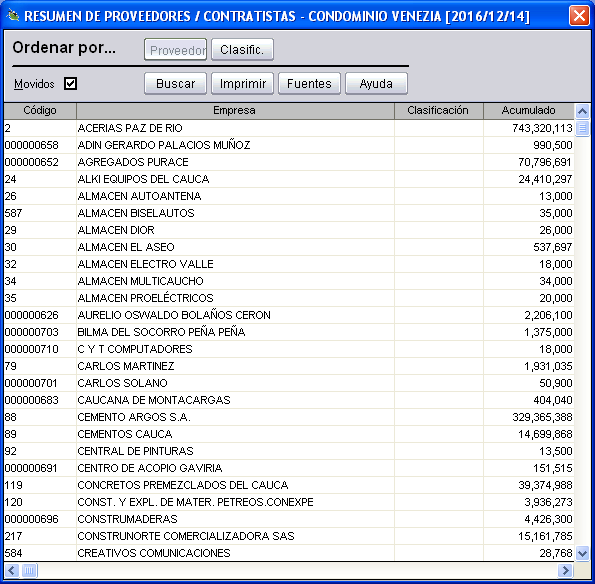Image resolution: width=595 pixels, height=584 pixels.
Task: Click the application icon in title bar
Action: (x=13, y=16)
